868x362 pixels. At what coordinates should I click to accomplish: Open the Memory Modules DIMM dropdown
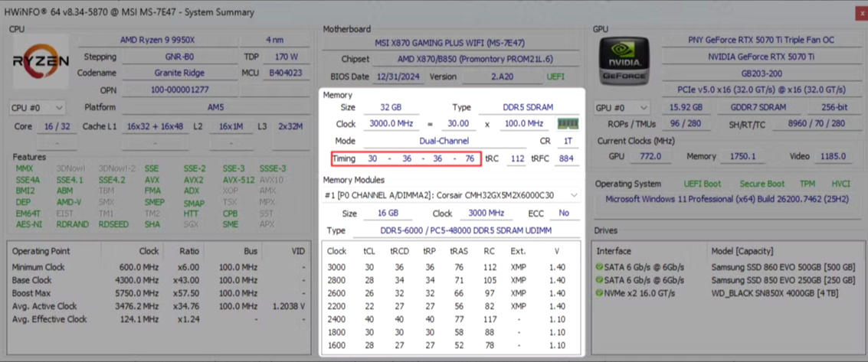coord(452,196)
